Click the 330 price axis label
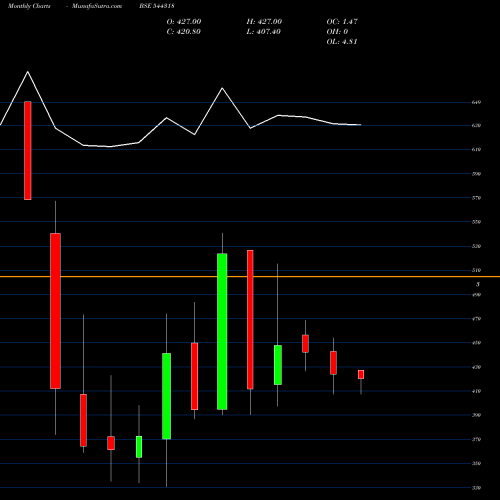 tap(476, 488)
